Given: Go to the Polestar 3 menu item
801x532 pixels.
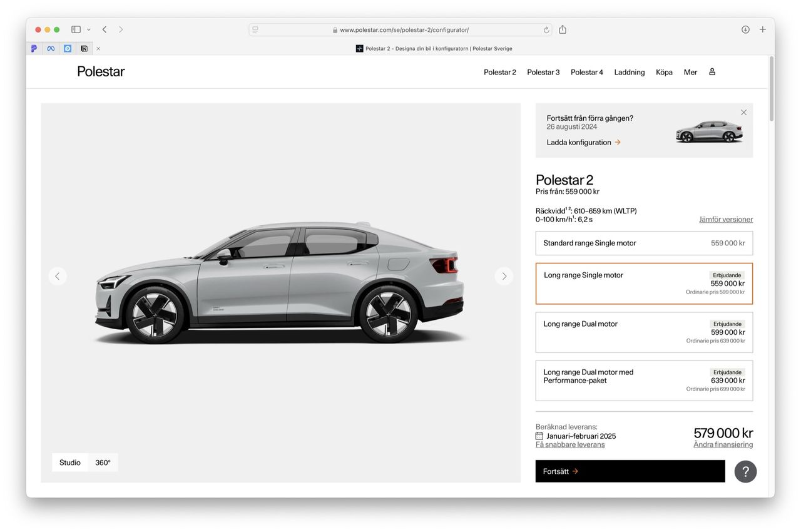Looking at the screenshot, I should [x=543, y=71].
